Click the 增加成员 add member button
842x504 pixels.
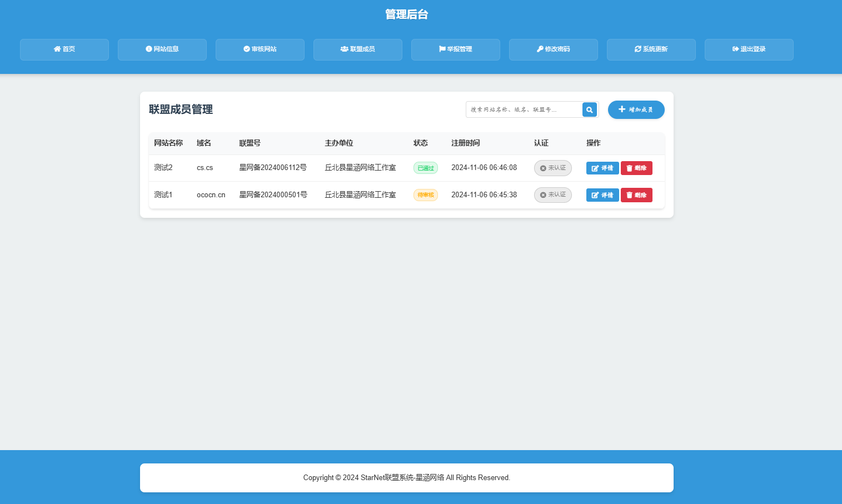pos(636,109)
